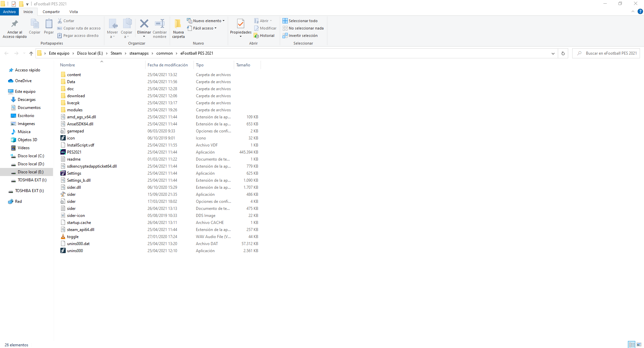Select the InstallScript.vdf file

(x=80, y=145)
